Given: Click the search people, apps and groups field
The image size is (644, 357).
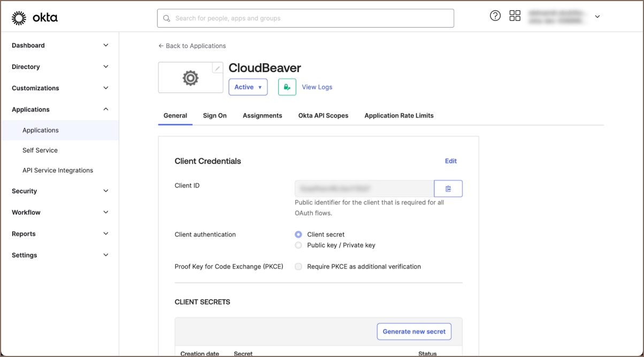Looking at the screenshot, I should (x=310, y=18).
